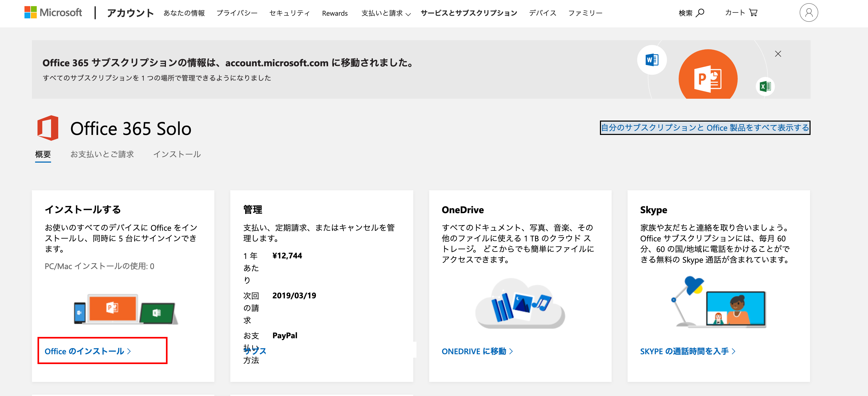Click the Microsoft logo
This screenshot has width=868, height=396.
pyautogui.click(x=53, y=13)
